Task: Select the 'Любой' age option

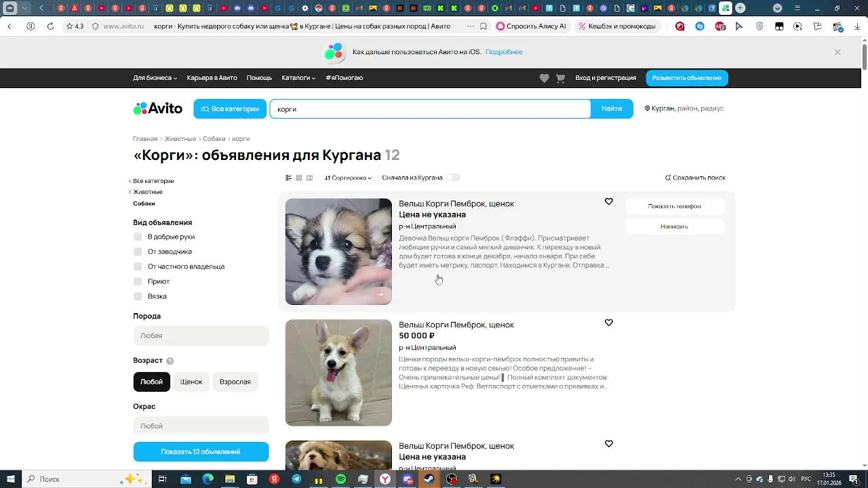Action: [x=151, y=382]
